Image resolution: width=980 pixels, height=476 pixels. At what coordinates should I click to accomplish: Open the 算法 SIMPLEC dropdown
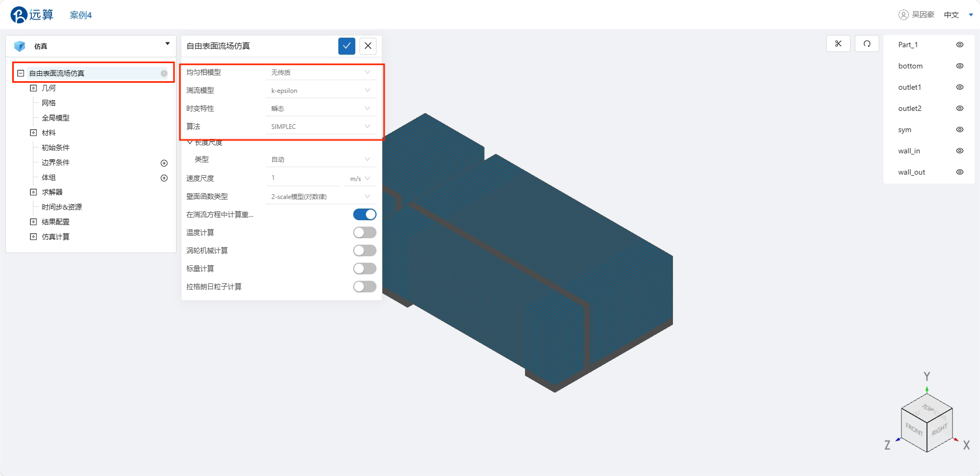pos(321,126)
